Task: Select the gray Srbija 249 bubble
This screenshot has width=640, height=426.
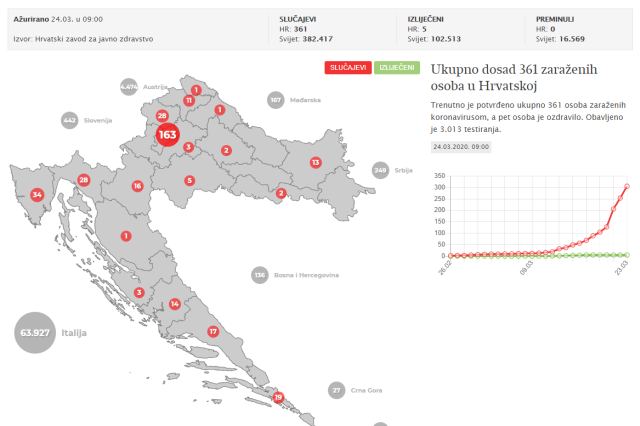Action: [x=380, y=170]
